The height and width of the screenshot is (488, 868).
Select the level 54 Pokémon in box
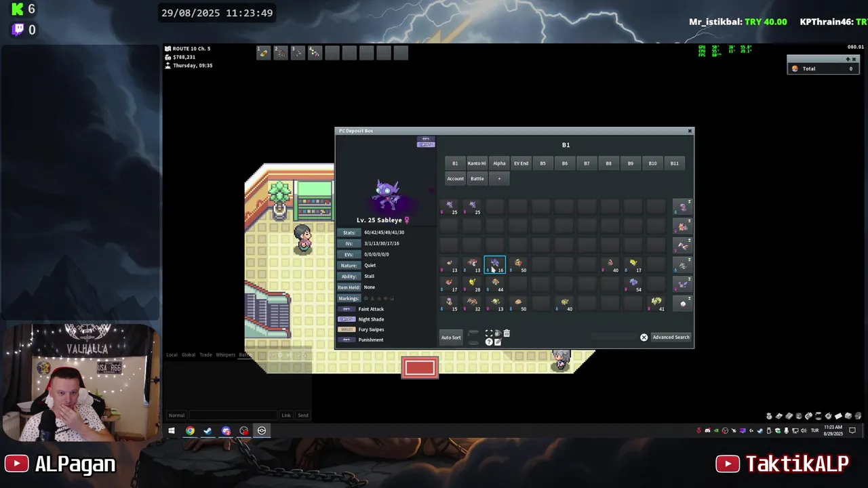point(633,285)
